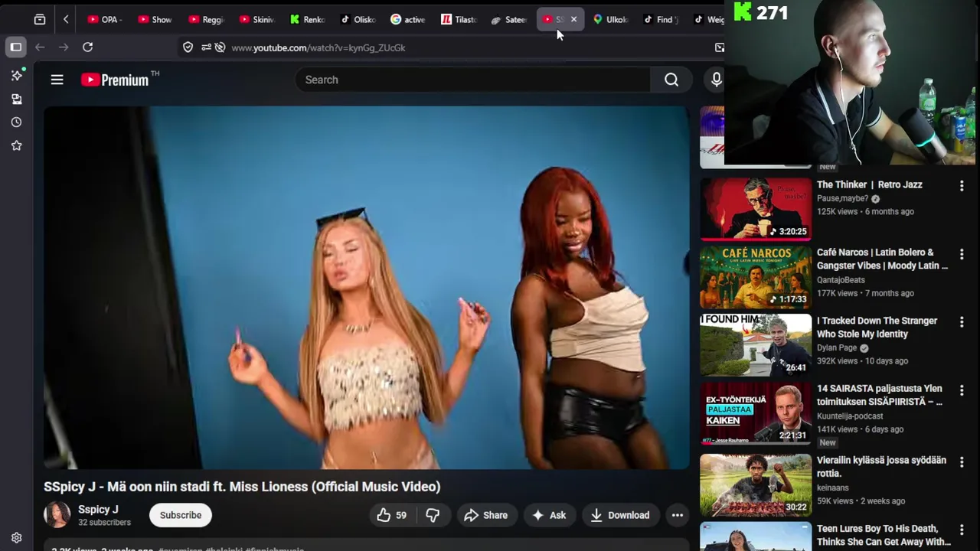Open browsing history clock icon

16,122
